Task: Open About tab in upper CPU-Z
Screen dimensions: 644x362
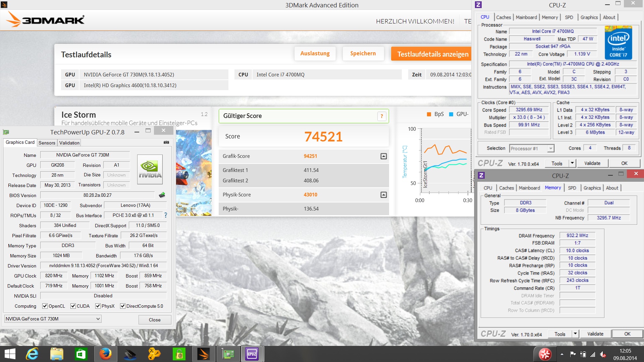Action: 609,17
